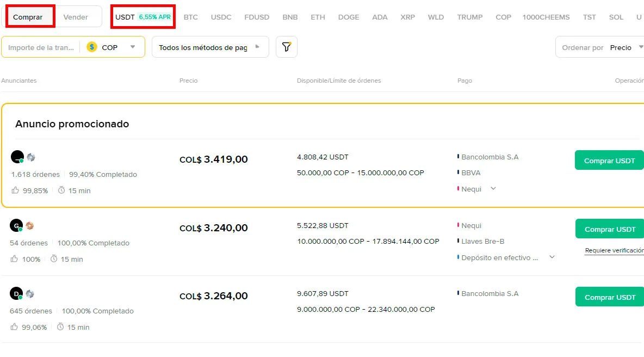Select the ADA crypto tab
644x357 pixels.
click(380, 17)
